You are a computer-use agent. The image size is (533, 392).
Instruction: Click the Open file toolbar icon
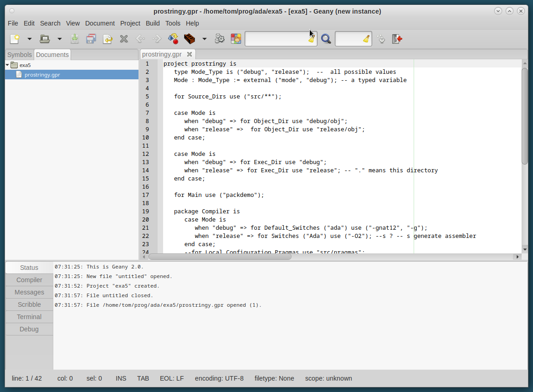pos(45,39)
